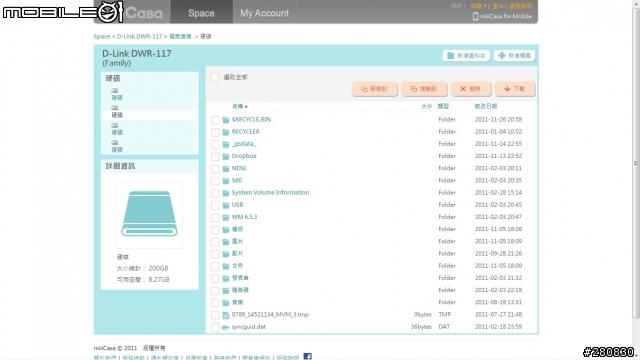Click the 登出 logout link

tap(498, 6)
